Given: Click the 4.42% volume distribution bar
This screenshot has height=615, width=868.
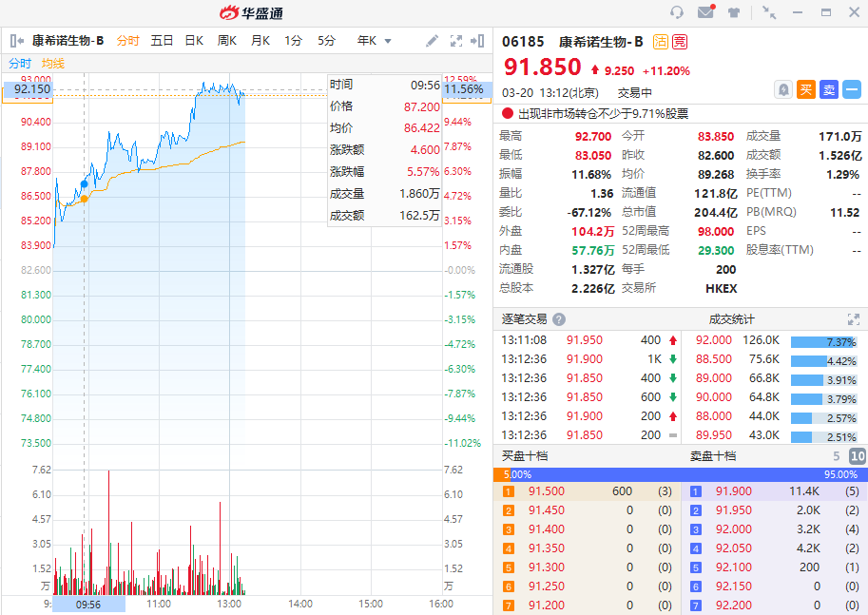Looking at the screenshot, I should click(823, 361).
